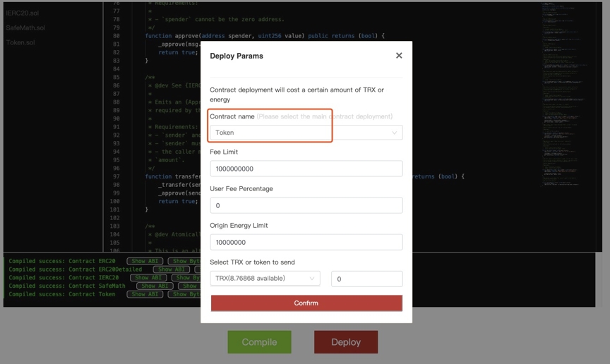Screen dimensions: 610x364
Task: Click the Contract name dropdown chevron
Action: coord(394,133)
